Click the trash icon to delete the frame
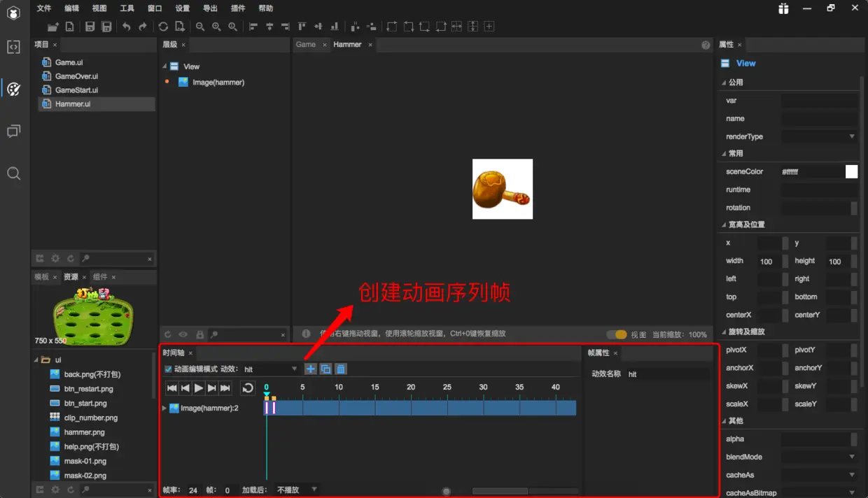 340,369
